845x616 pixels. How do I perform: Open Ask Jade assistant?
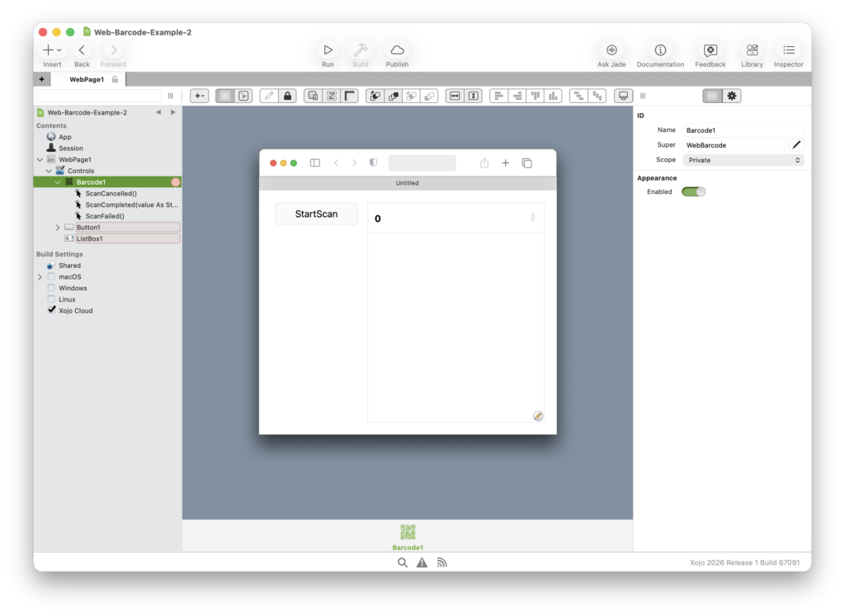[611, 50]
